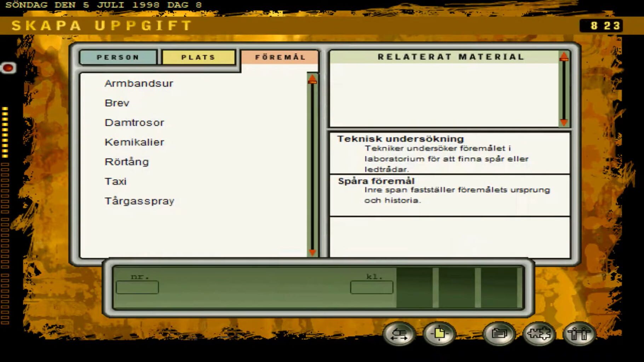644x362 pixels.
Task: Click the two-people personnel icon
Action: coord(579,334)
